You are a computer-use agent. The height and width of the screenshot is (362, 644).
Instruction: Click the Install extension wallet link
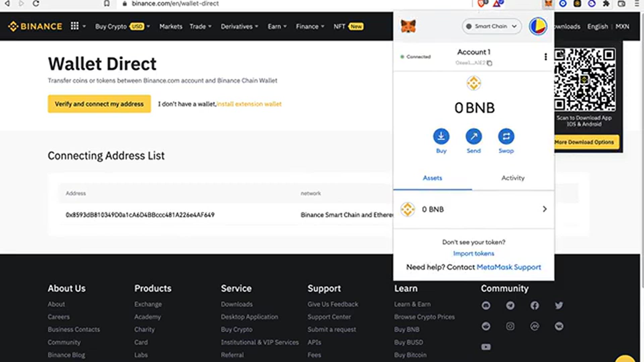point(249,104)
